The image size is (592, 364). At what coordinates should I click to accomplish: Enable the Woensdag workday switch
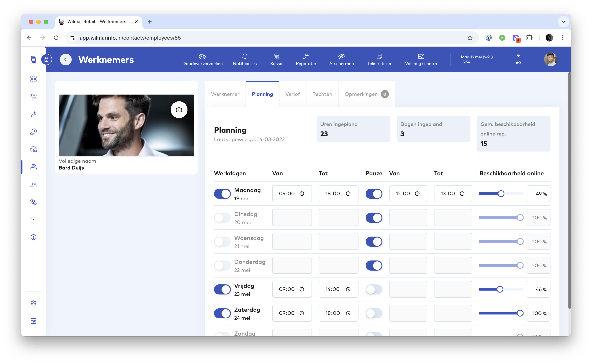[x=222, y=241]
